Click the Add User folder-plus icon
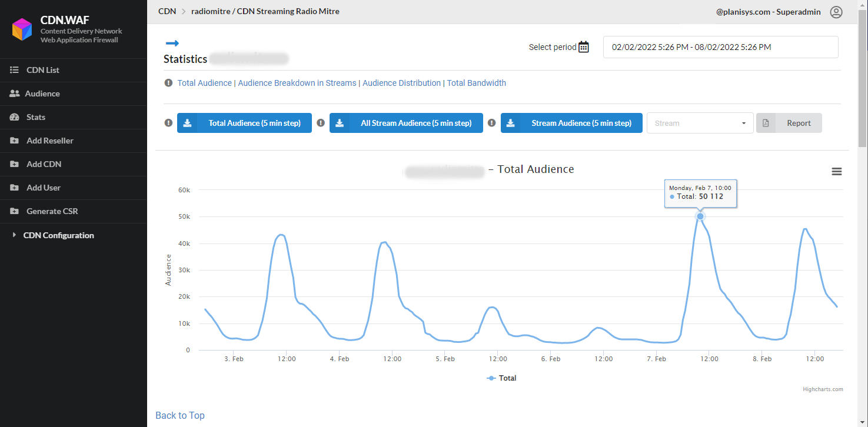 click(15, 188)
